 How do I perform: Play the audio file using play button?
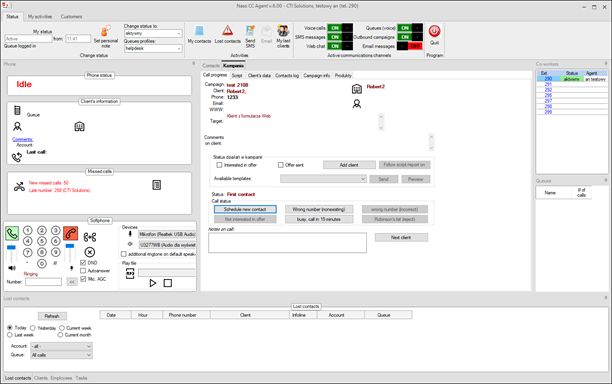pos(153,283)
